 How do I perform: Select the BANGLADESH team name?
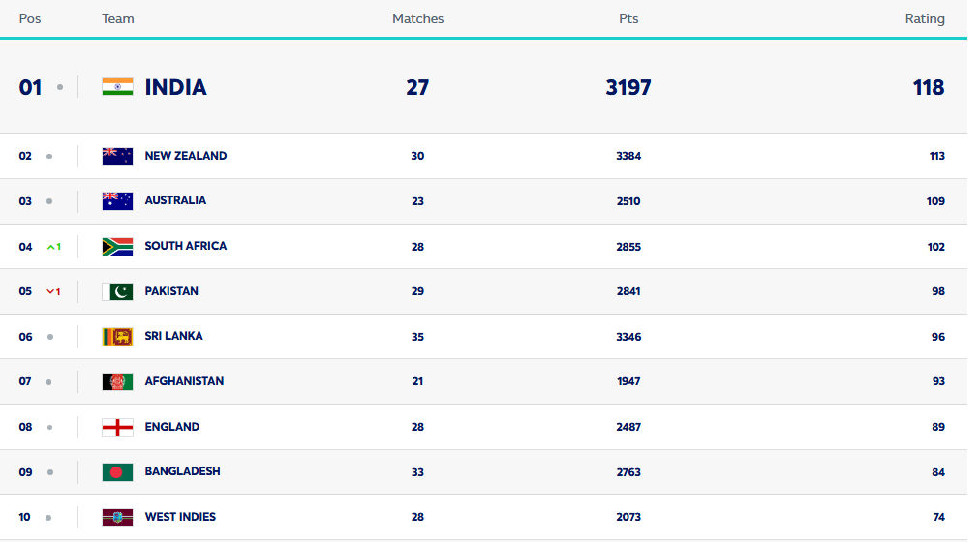182,471
